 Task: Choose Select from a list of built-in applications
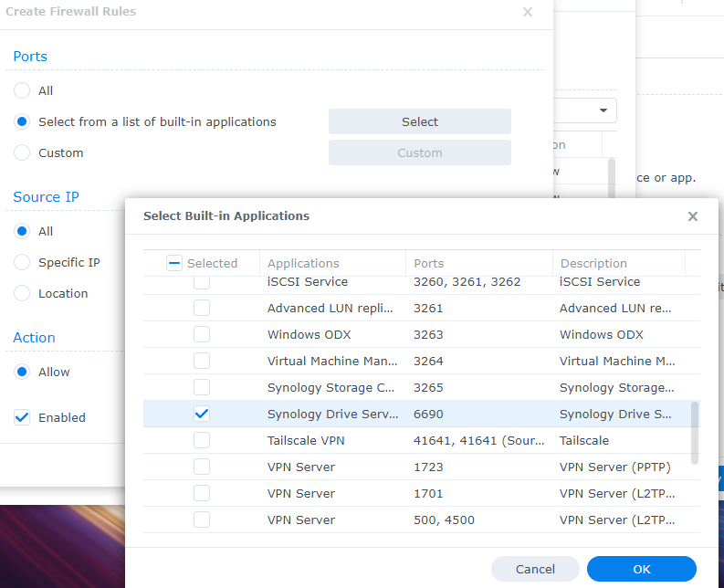(22, 122)
